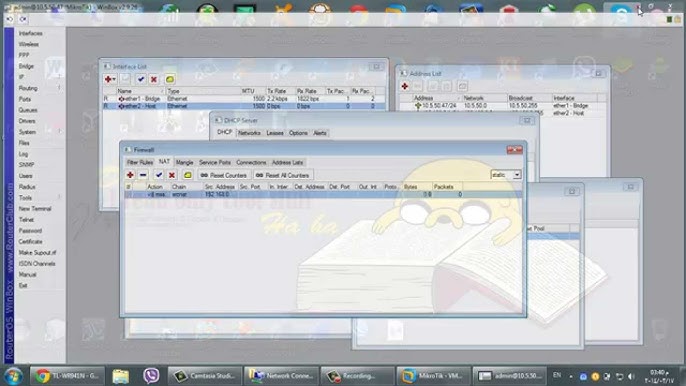Click the Chain column header
Image resolution: width=686 pixels, height=386 pixels.
coord(187,187)
